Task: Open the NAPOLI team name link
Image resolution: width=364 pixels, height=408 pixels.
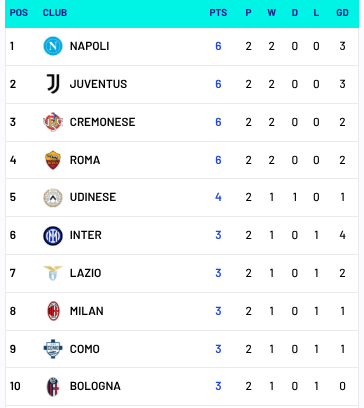Action: point(89,46)
